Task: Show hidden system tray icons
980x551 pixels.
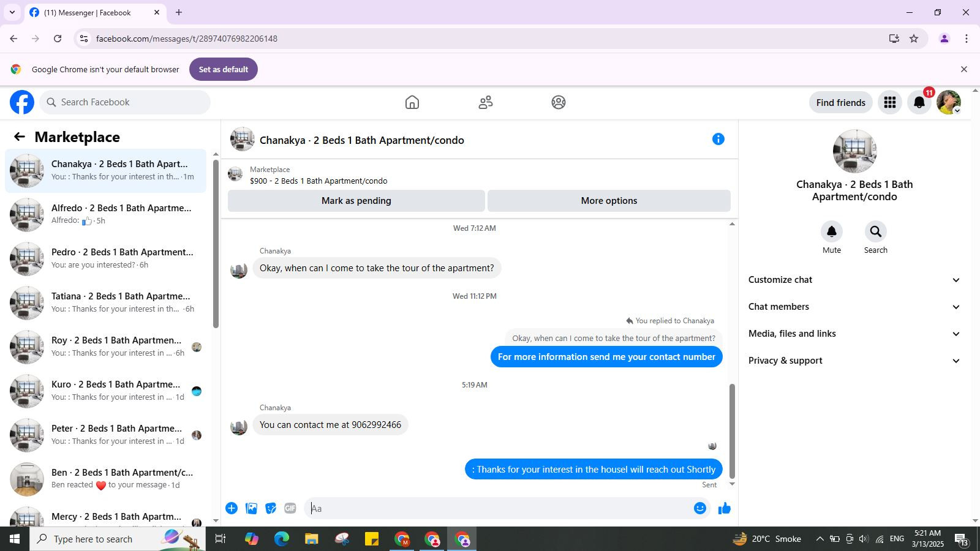Action: [820, 539]
